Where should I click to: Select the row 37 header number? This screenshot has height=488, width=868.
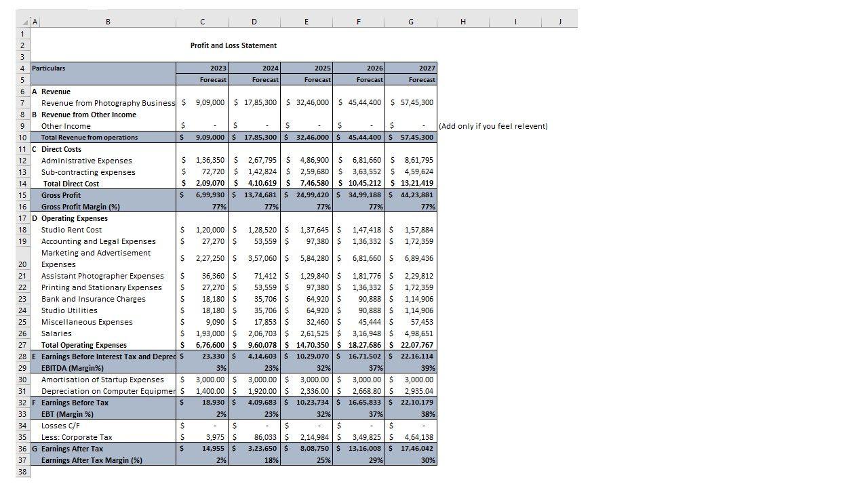pos(22,460)
